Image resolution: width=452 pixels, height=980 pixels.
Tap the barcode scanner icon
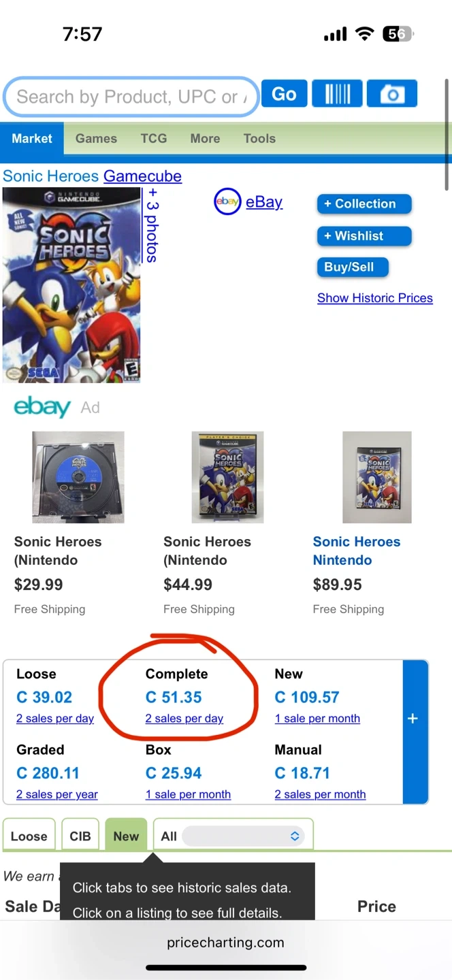337,94
